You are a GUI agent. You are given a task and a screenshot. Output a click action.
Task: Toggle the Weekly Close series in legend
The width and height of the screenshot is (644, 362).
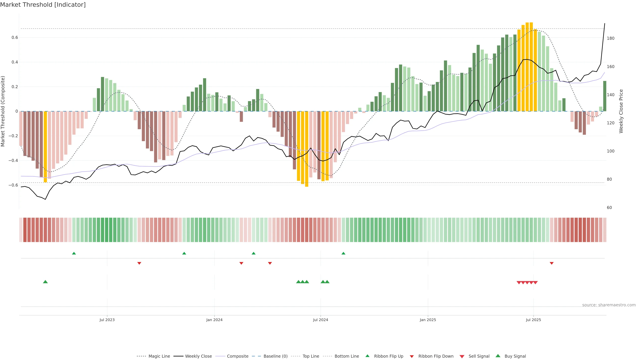click(x=198, y=356)
